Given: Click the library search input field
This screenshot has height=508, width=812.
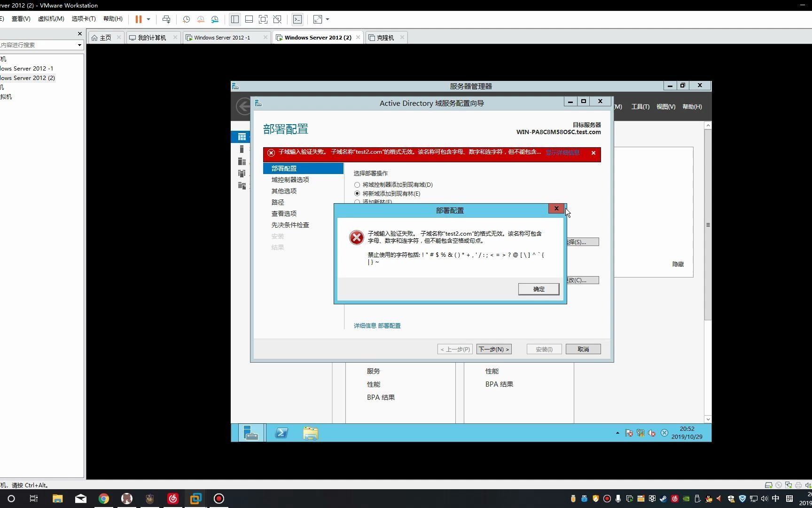Looking at the screenshot, I should (x=38, y=45).
